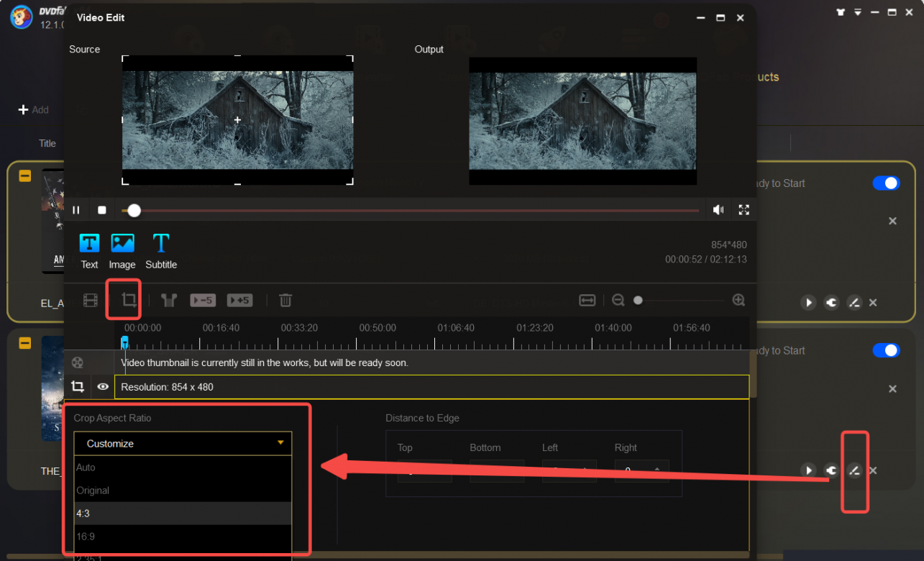Image resolution: width=924 pixels, height=561 pixels.
Task: Collapse the second title with minus icon
Action: [x=25, y=343]
